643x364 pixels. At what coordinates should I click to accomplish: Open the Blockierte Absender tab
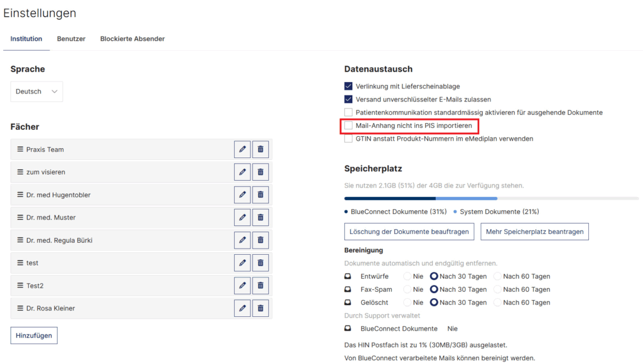(132, 39)
